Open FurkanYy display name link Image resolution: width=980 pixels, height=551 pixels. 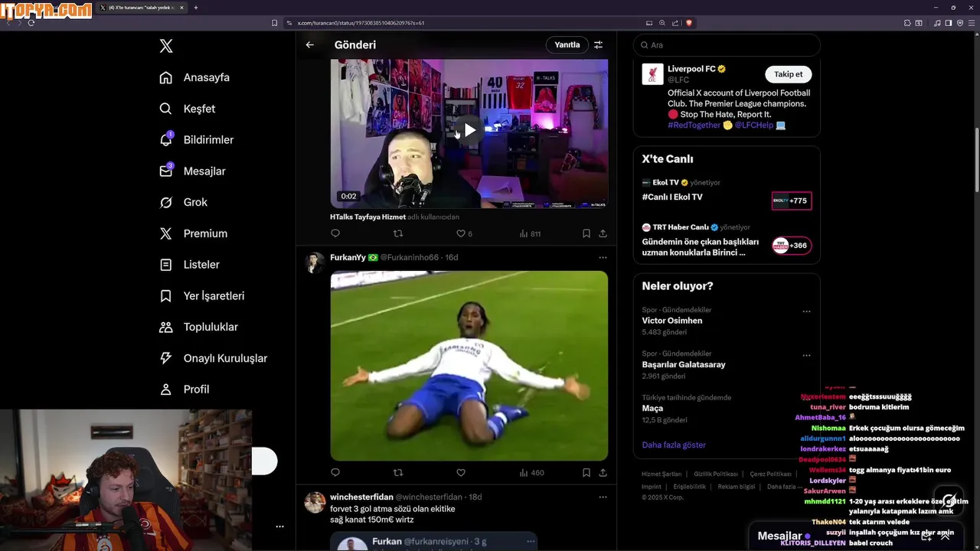tap(348, 258)
